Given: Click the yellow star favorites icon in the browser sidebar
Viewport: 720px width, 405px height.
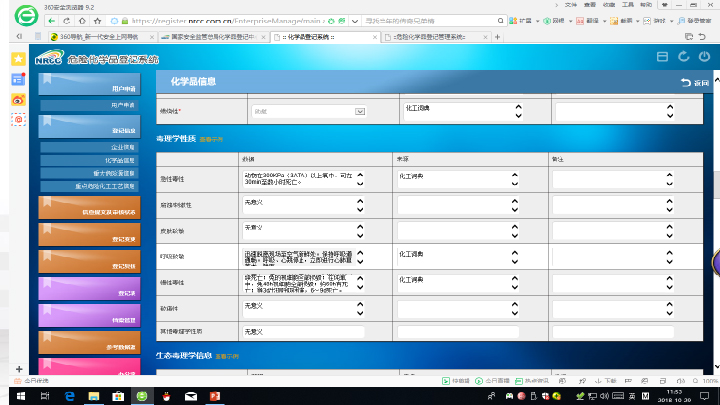Looking at the screenshot, I should 18,59.
